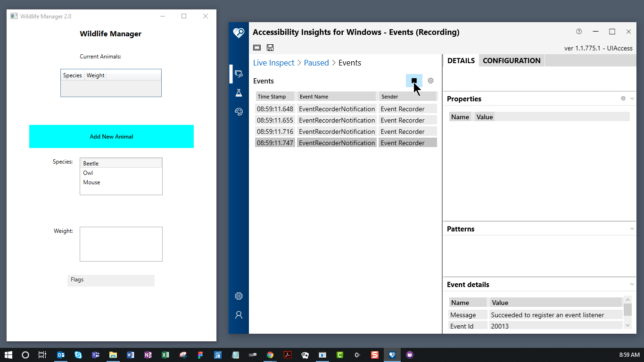Screen dimensions: 644x362
Task: Select Owl in the Species list
Action: 121,173
